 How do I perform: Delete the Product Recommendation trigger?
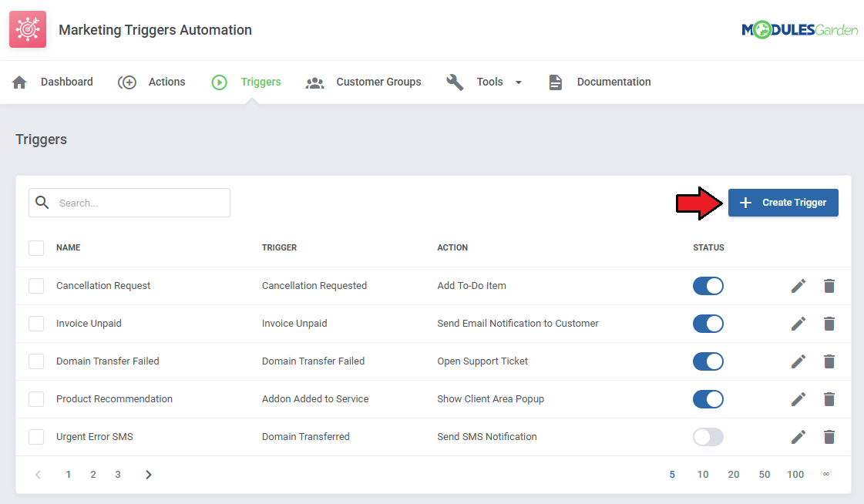pos(829,399)
